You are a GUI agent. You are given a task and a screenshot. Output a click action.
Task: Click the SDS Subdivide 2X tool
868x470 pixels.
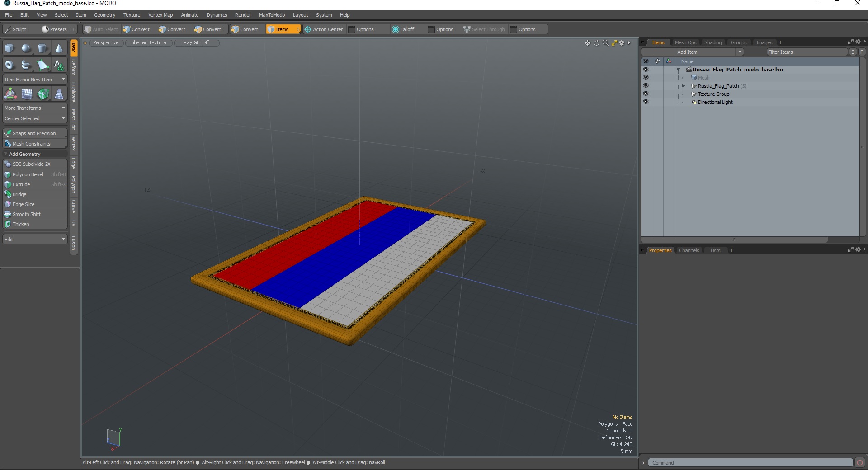[35, 164]
